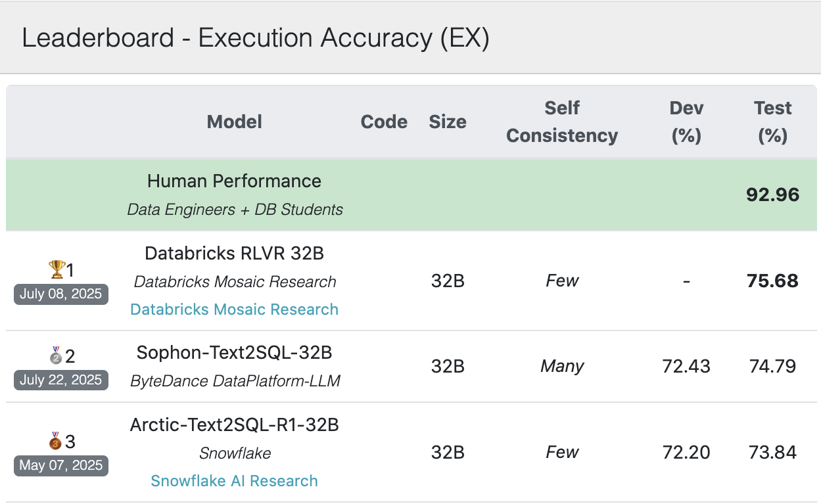Click the May 07, 2025 date badge
Screen dimensions: 821x504
coord(60,465)
